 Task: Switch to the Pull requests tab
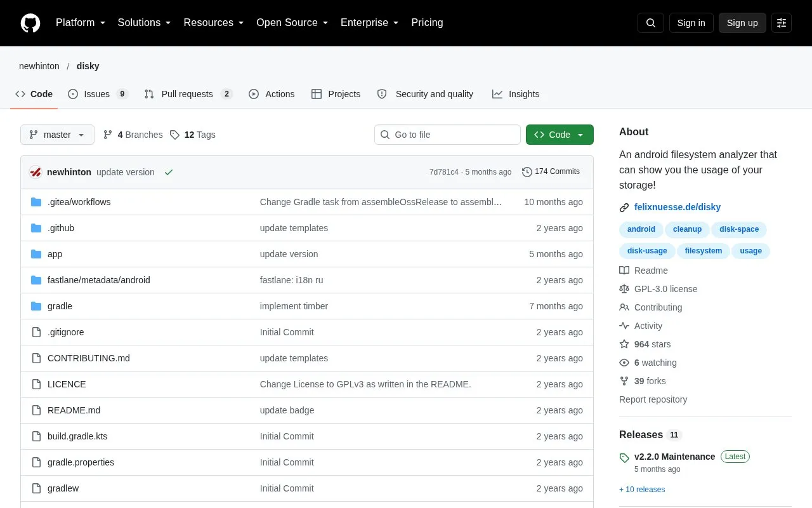[x=188, y=94]
